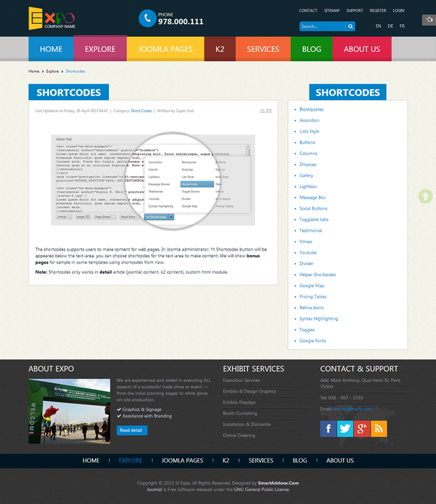
Task: Click the print article icon
Action: point(262,111)
